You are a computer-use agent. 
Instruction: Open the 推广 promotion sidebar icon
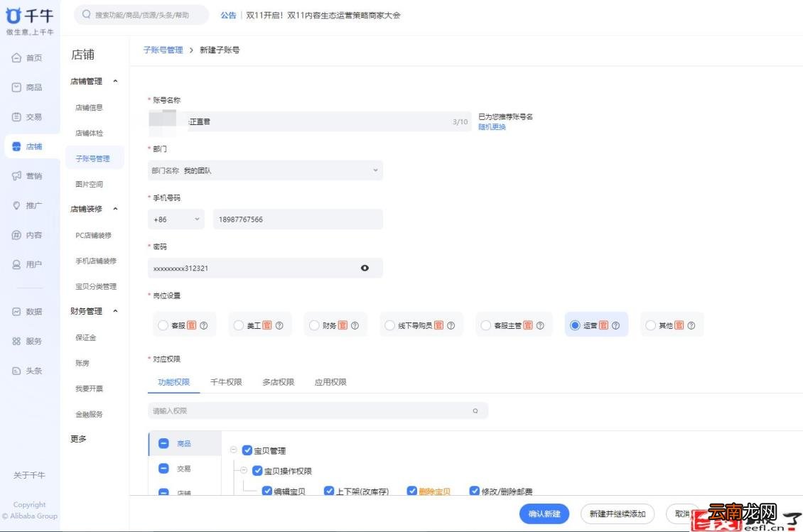coord(16,205)
